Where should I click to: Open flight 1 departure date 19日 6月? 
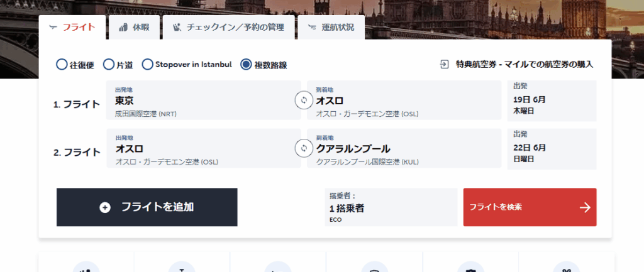click(x=552, y=101)
